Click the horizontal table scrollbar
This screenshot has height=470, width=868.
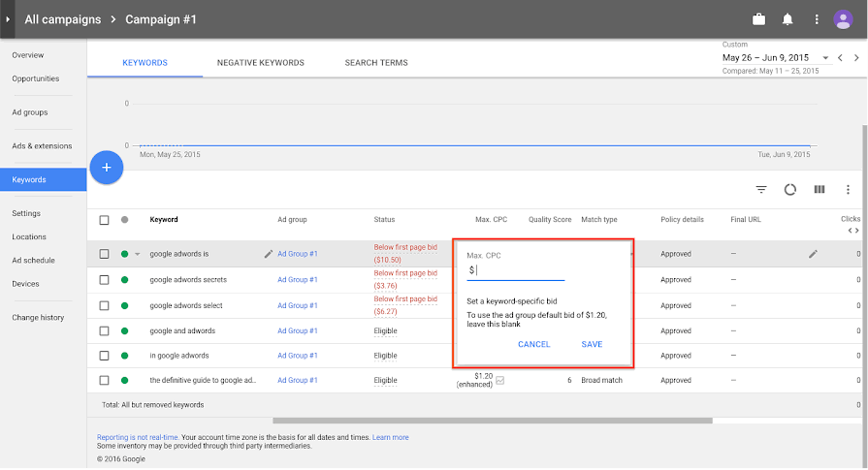(x=493, y=421)
